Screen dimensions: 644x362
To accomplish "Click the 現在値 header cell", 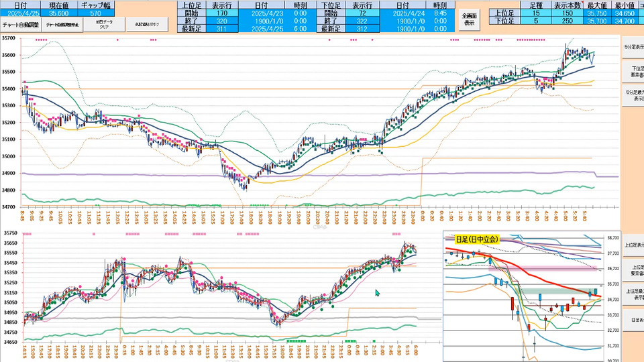I will point(59,5).
